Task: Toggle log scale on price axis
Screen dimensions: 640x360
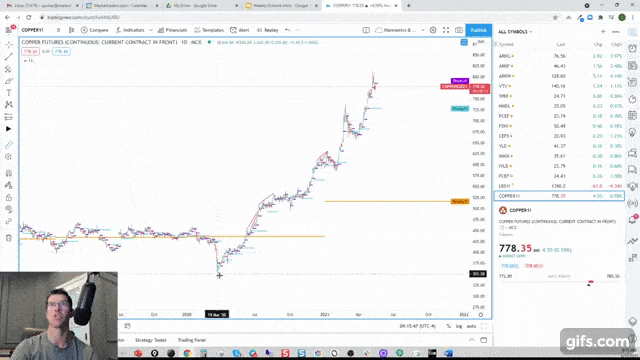Action: point(459,326)
